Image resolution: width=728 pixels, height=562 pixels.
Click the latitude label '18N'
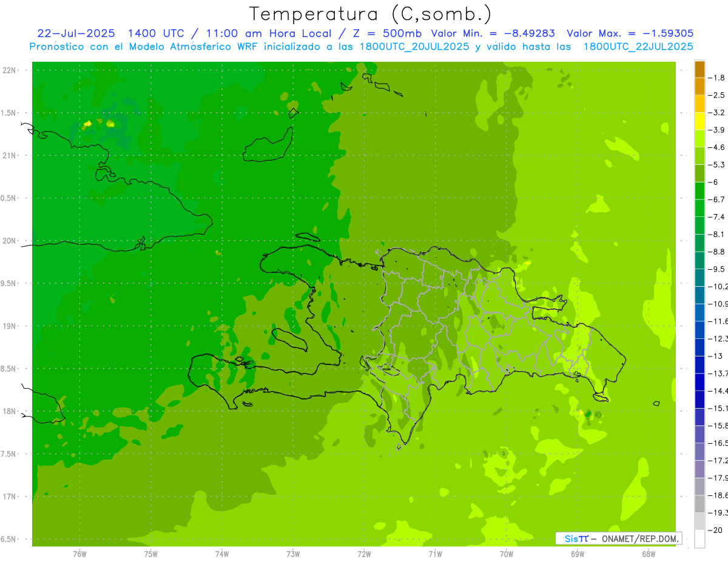(x=10, y=411)
